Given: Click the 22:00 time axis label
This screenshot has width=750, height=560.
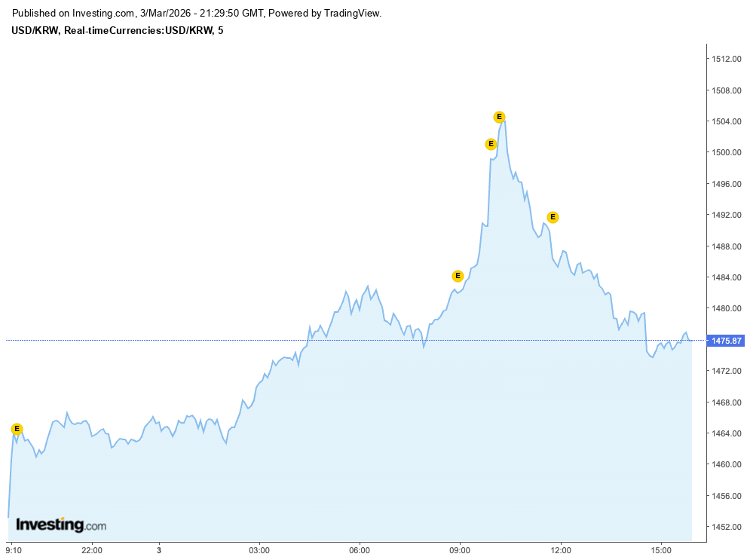Looking at the screenshot, I should (92, 549).
